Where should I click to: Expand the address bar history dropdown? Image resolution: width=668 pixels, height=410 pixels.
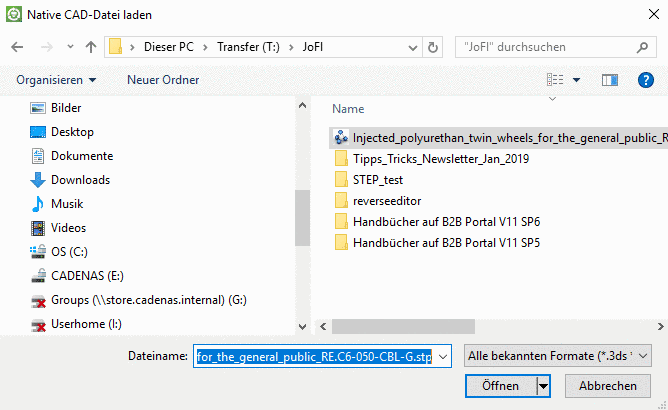click(411, 47)
